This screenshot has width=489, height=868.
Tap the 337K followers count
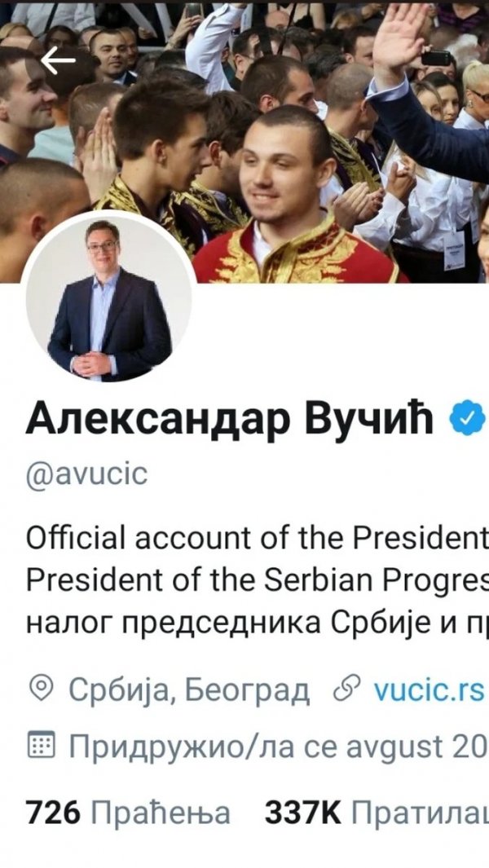pos(303,813)
